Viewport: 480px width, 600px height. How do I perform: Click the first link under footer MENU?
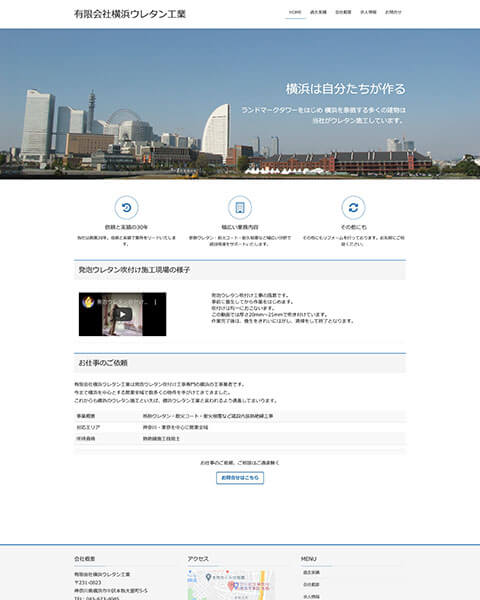pos(311,572)
